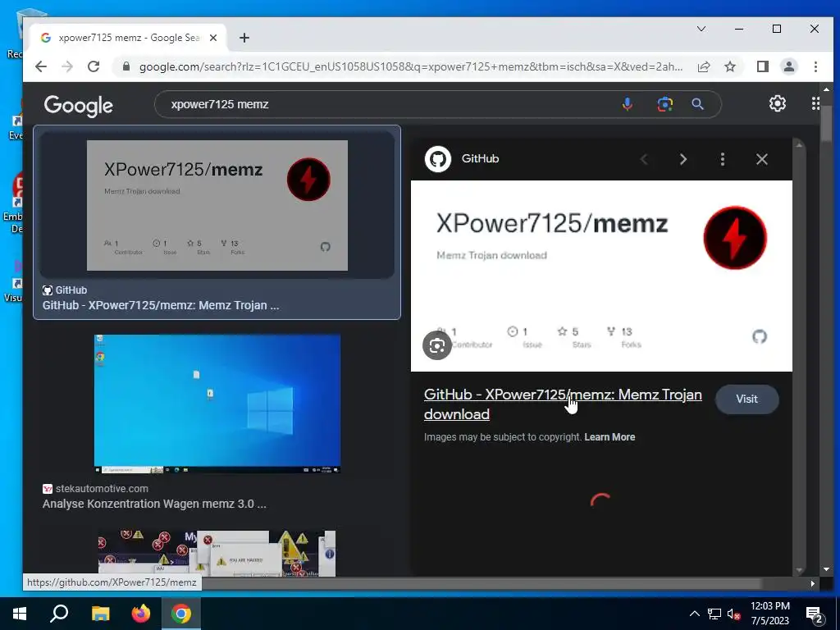Start a voice search with the microphone
The width and height of the screenshot is (840, 630).
coord(628,104)
